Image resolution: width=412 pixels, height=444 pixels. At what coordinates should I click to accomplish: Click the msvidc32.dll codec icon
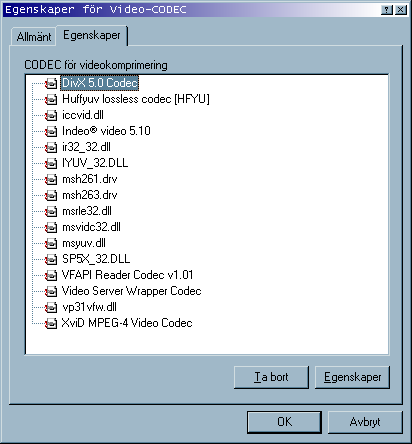click(x=51, y=227)
